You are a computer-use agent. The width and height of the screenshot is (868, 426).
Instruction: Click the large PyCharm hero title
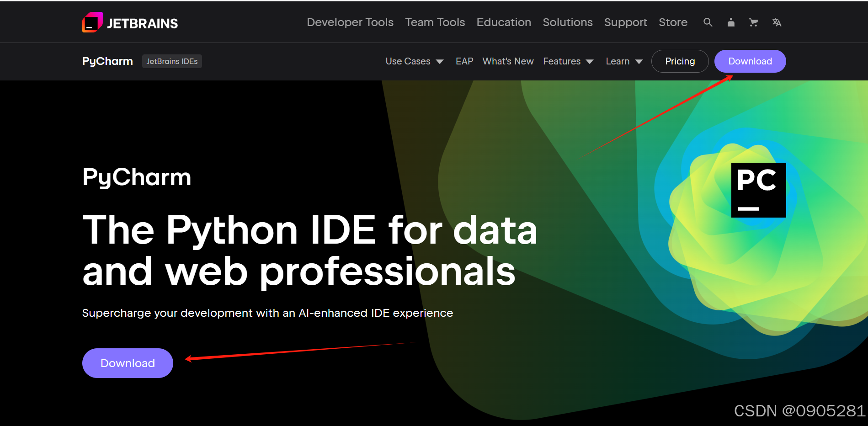137,177
